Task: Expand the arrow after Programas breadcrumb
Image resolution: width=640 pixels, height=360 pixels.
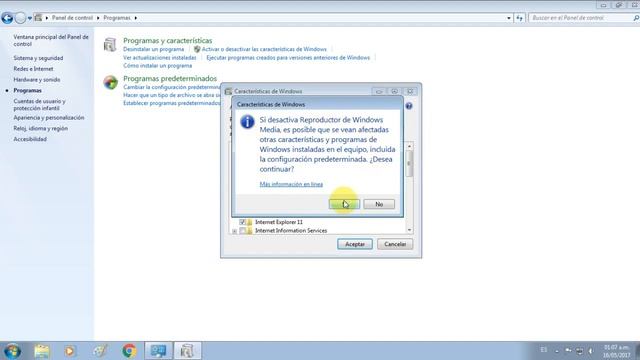Action: pos(136,18)
